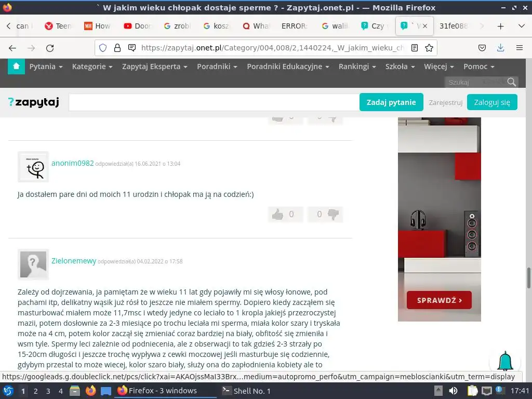Click the question input box
Screen dimensions: 532x399
(214, 102)
